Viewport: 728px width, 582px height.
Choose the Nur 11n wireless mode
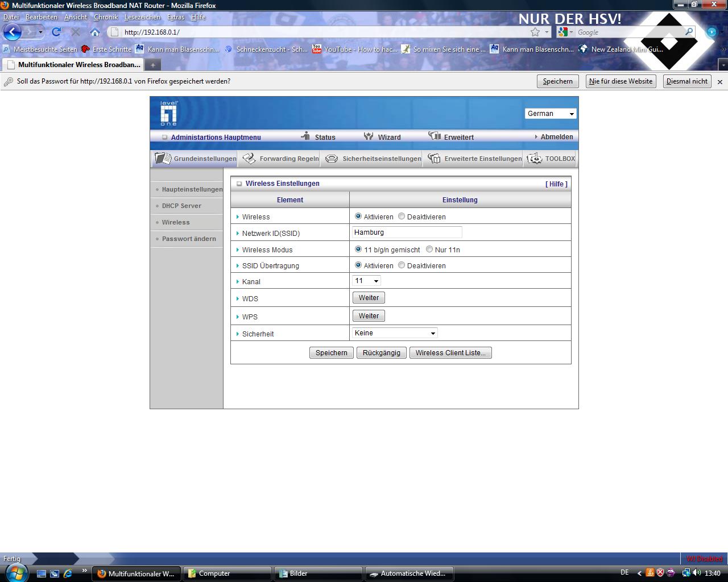pos(429,250)
